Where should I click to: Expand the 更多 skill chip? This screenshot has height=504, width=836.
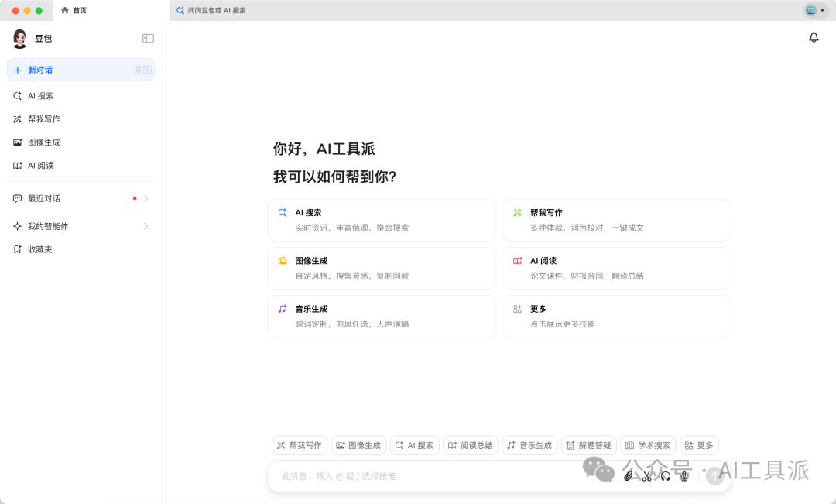700,445
